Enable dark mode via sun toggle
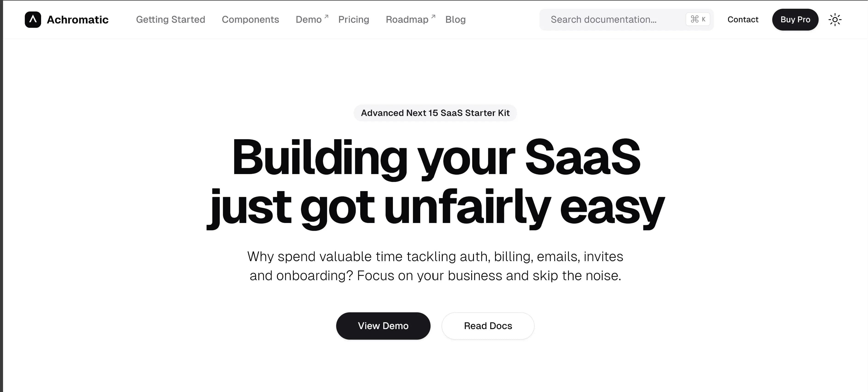 point(835,19)
